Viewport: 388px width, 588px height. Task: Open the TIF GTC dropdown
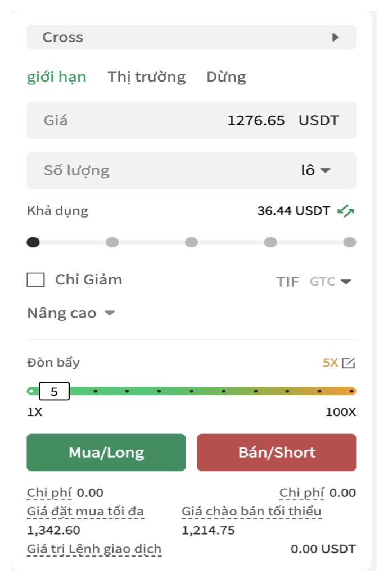[x=330, y=281]
